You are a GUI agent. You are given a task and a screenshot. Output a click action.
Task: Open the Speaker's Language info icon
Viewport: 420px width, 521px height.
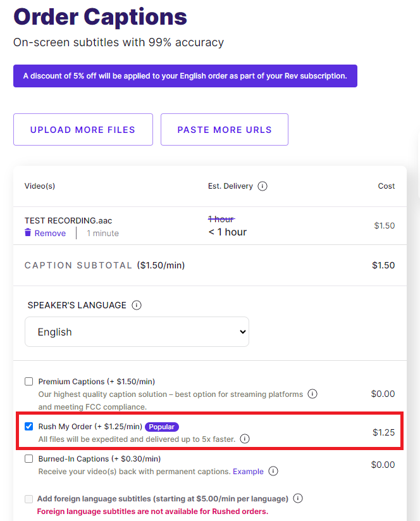pos(137,305)
